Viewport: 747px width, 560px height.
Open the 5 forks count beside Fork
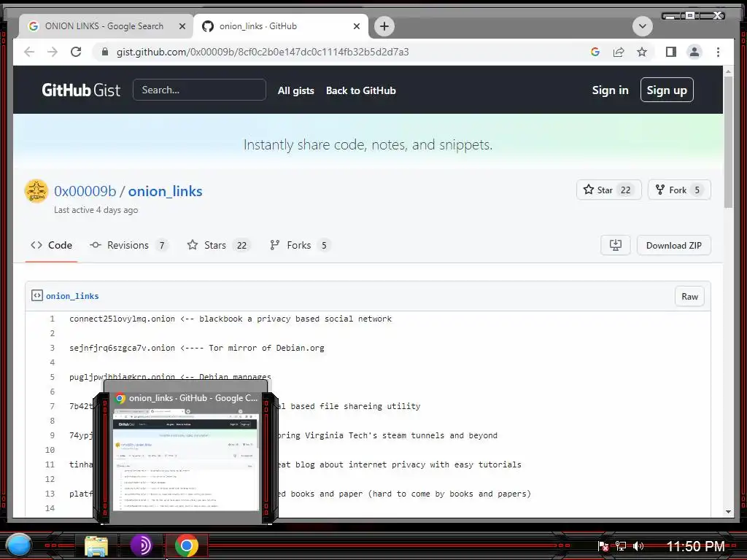click(697, 190)
